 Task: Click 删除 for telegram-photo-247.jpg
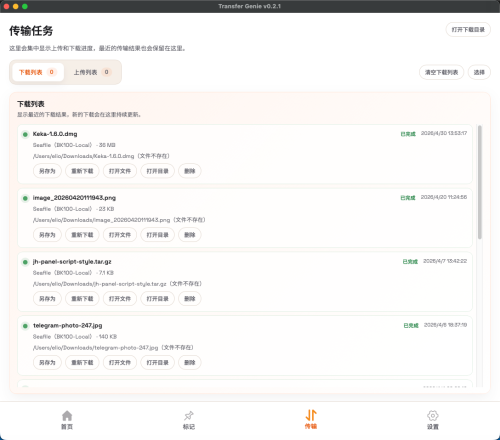[190, 363]
